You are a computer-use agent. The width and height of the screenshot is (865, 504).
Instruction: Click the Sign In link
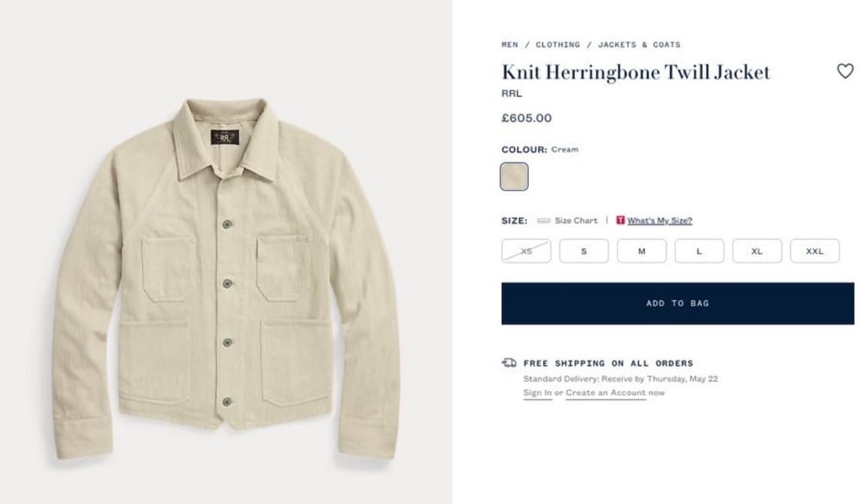[x=537, y=393]
